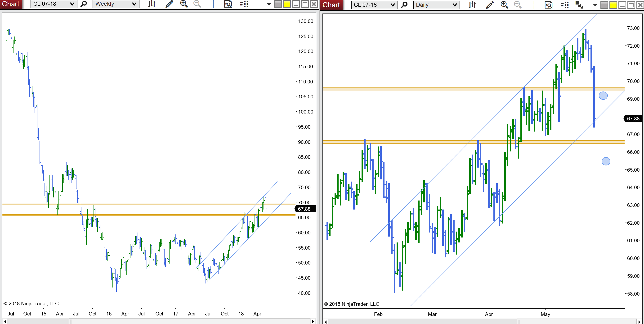Open the CL 07-18 instrument dropdown in Weekly chart

(54, 4)
